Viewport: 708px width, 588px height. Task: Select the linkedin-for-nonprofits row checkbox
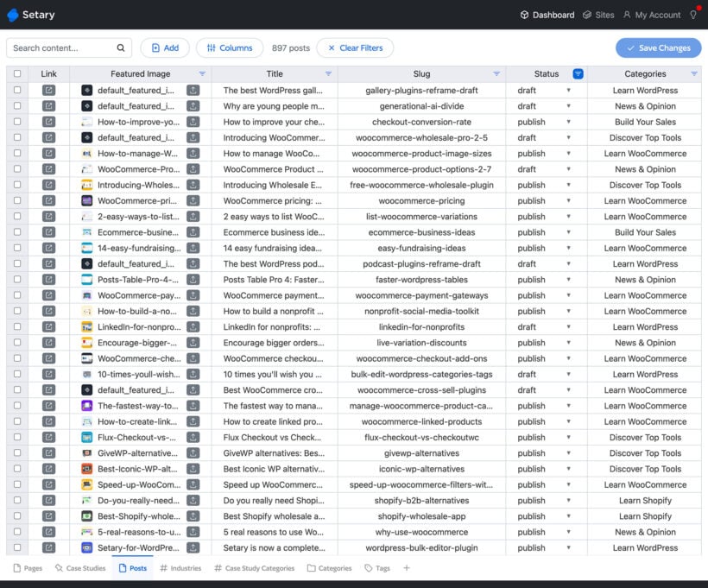17,326
